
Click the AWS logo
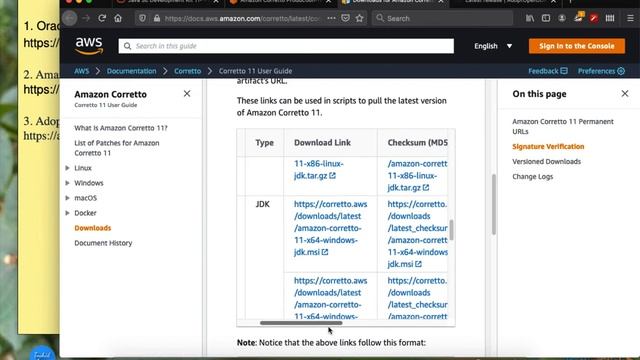pyautogui.click(x=89, y=46)
